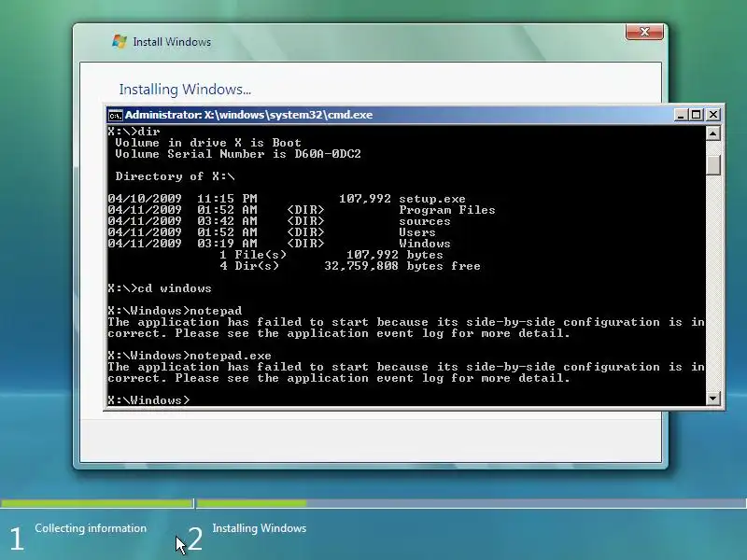Click the 'Installing Windows...' heading
Screen dimensions: 747x560
tap(185, 90)
